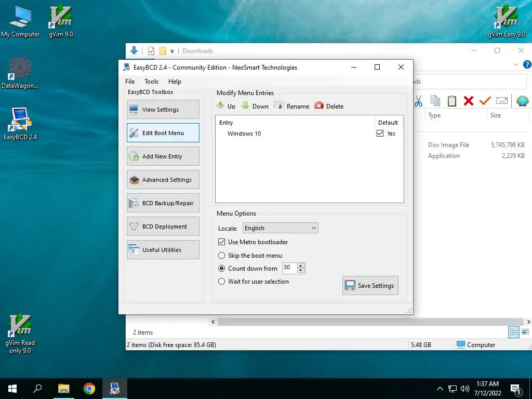The height and width of the screenshot is (399, 532).
Task: Select Count down from option
Action: [x=221, y=269]
